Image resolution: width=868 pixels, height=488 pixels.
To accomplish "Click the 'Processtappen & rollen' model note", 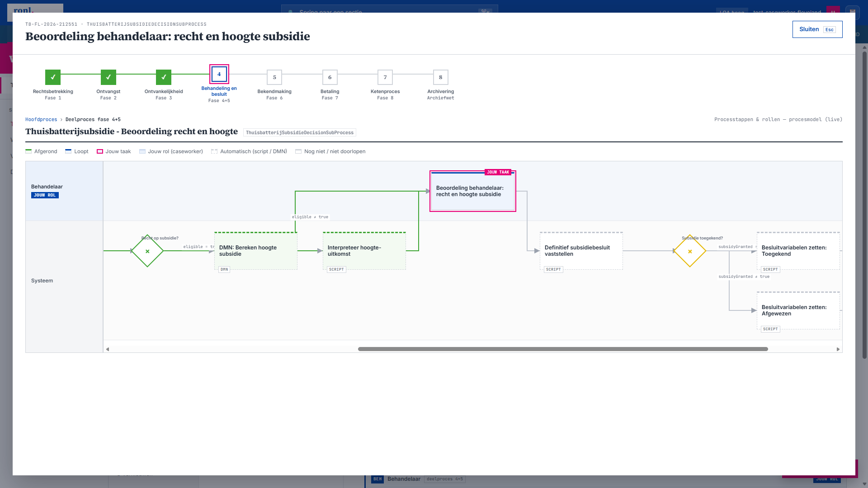I will 778,120.
